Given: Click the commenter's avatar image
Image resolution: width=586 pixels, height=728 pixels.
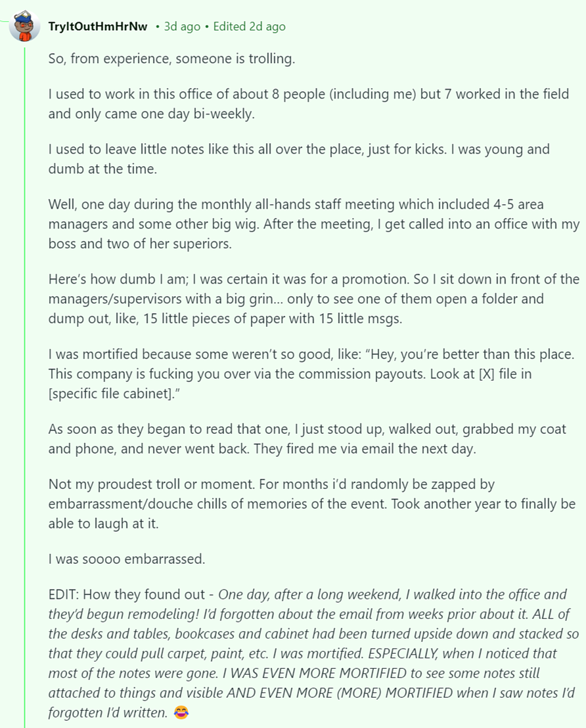Looking at the screenshot, I should pyautogui.click(x=24, y=26).
